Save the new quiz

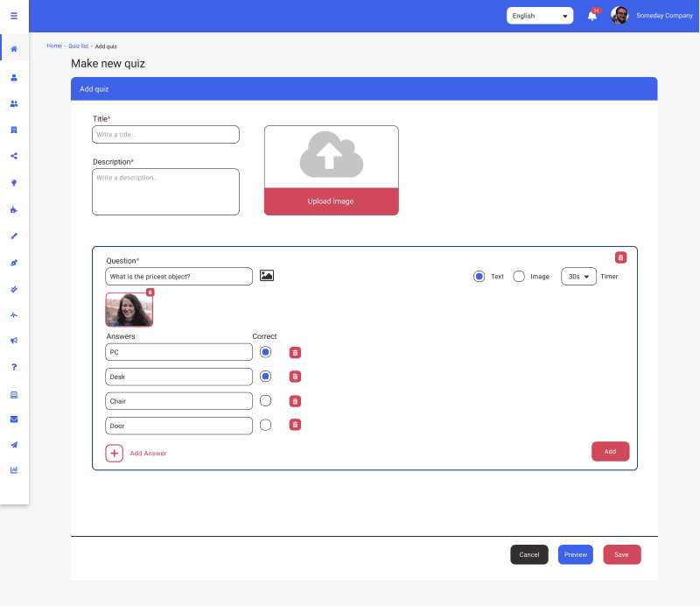[x=621, y=554]
